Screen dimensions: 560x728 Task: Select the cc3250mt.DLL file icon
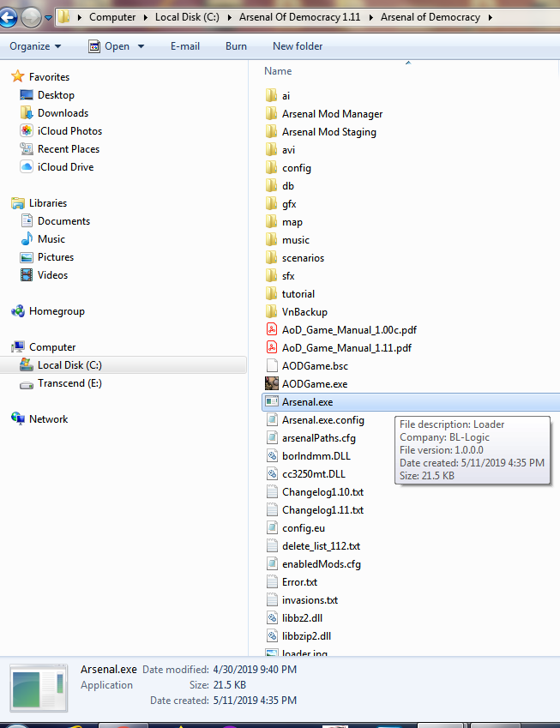pos(272,474)
